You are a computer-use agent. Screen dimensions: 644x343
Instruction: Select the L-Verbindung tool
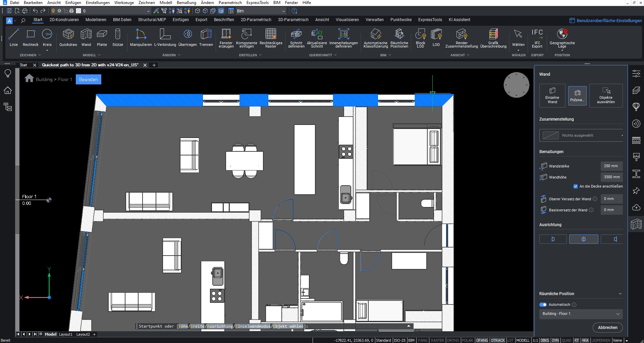pos(165,37)
